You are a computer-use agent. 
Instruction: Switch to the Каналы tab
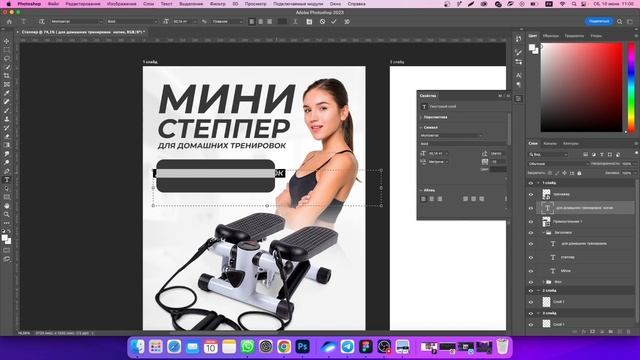[550, 144]
